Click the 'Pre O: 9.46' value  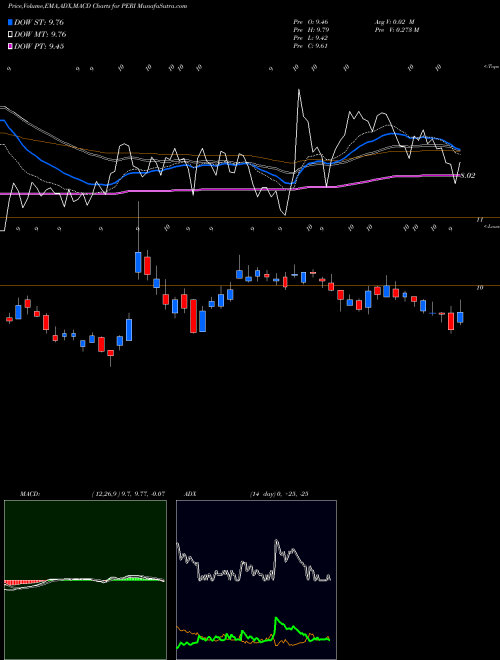(311, 22)
